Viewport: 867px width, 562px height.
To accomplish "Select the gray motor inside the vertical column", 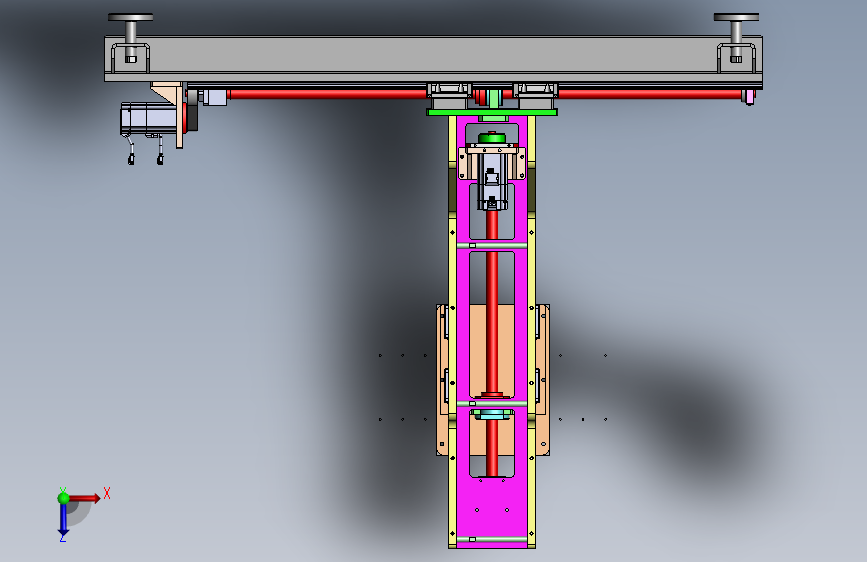I will click(492, 181).
